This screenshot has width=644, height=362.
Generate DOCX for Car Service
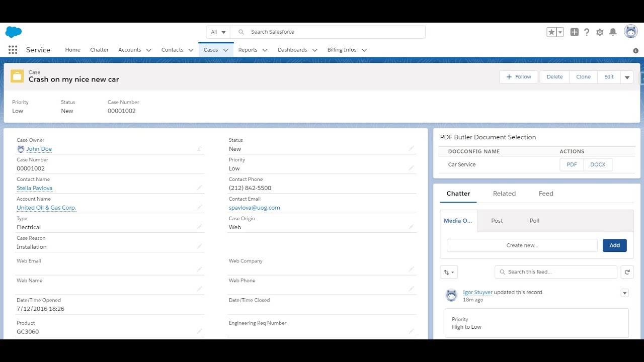click(598, 164)
